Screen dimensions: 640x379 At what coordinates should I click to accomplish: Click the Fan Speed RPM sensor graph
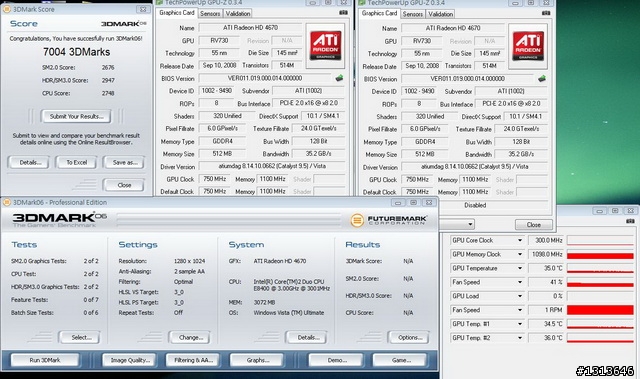[x=600, y=310]
